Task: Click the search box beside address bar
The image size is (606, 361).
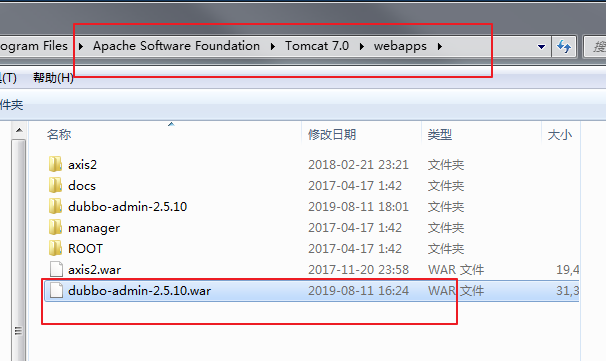Action: point(595,46)
